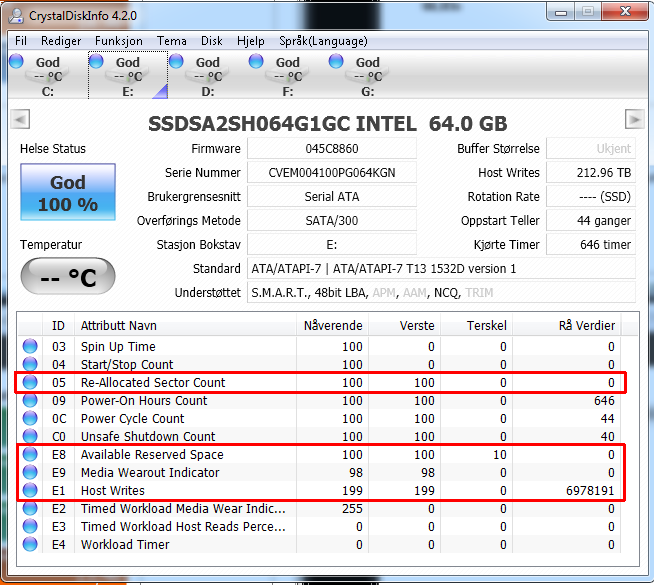Viewport: 654px width, 585px height.
Task: Select the Power-On Hours Count attribute name
Action: [144, 400]
